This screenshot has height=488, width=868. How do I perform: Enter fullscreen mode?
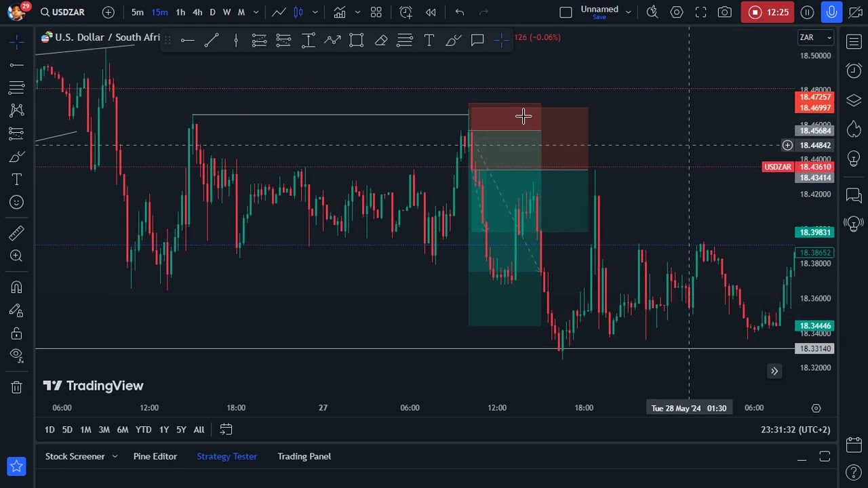click(x=701, y=12)
